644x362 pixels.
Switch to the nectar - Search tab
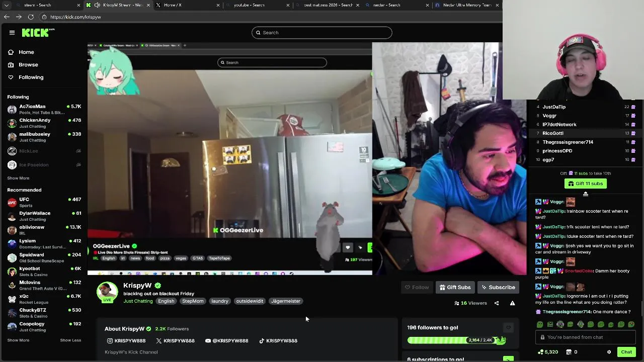(x=387, y=5)
